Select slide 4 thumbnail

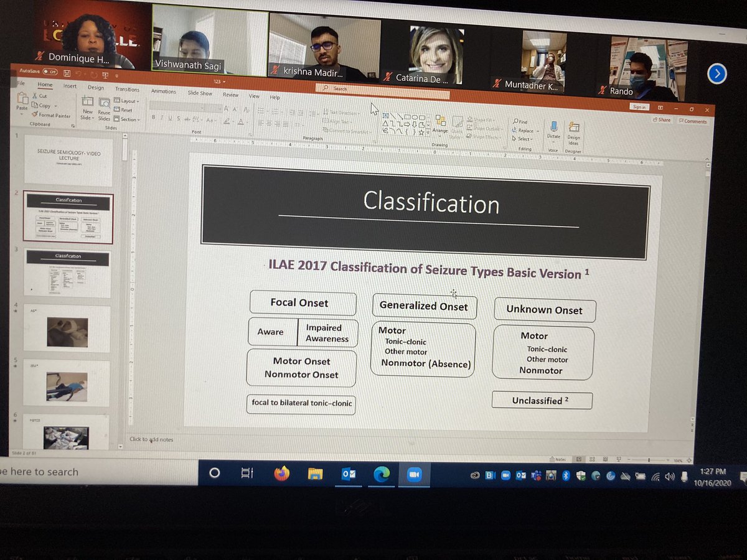pos(67,329)
